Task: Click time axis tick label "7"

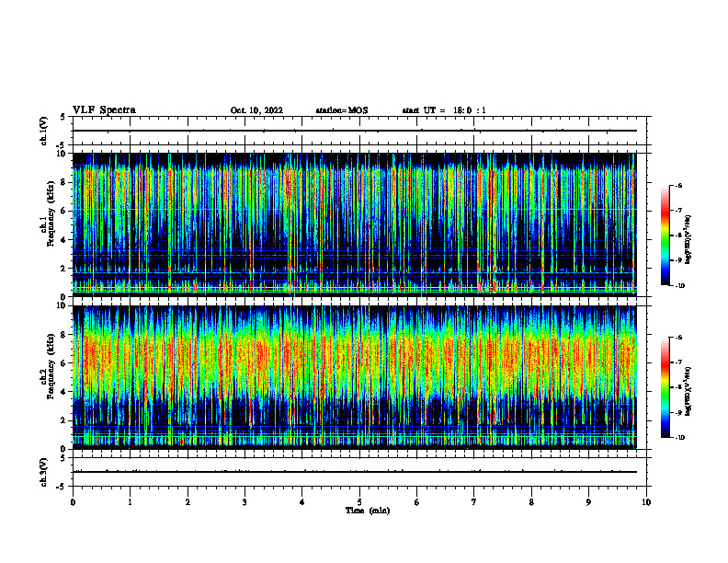Action: 474,502
